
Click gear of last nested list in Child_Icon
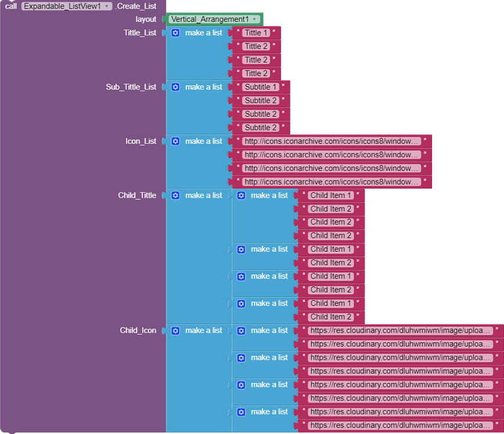241,412
